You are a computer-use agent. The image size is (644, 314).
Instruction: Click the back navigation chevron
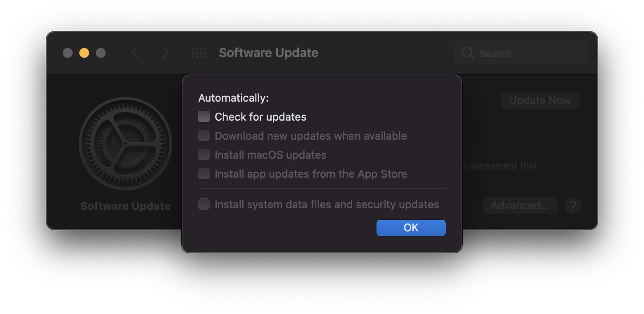click(135, 53)
